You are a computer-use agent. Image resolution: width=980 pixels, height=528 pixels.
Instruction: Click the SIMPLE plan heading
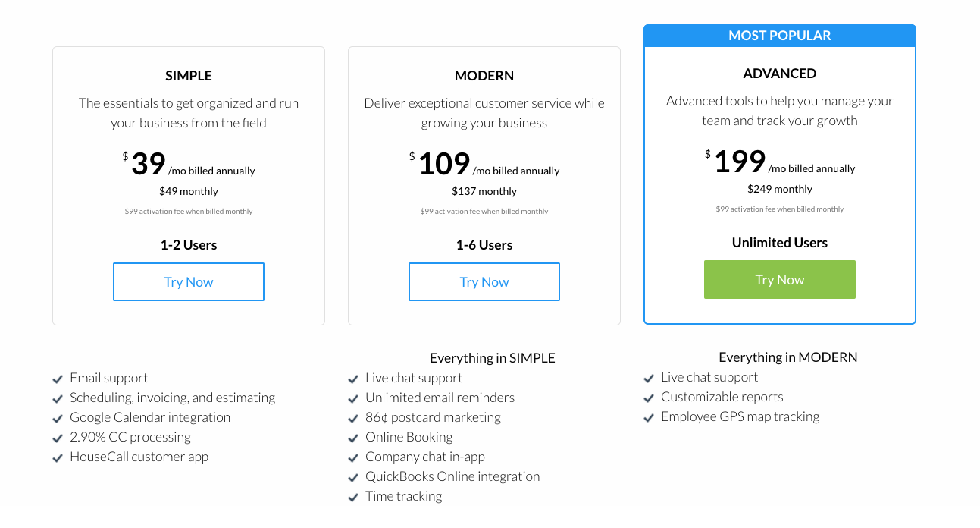click(189, 76)
